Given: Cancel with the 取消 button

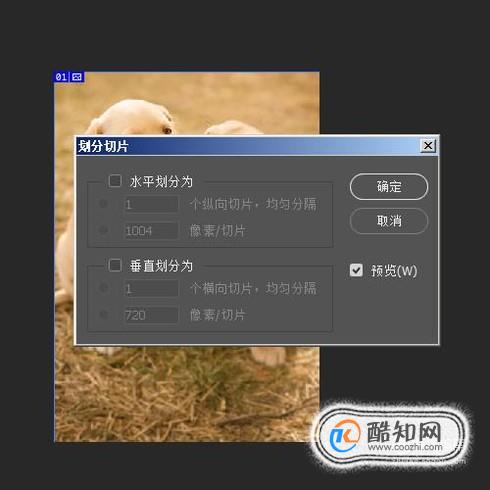Looking at the screenshot, I should tap(389, 221).
